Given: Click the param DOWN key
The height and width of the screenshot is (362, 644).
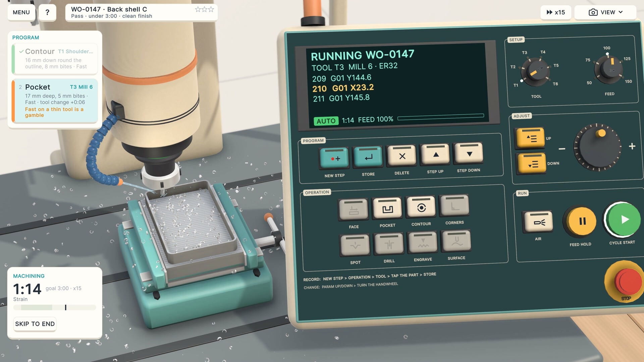Looking at the screenshot, I should tap(532, 164).
